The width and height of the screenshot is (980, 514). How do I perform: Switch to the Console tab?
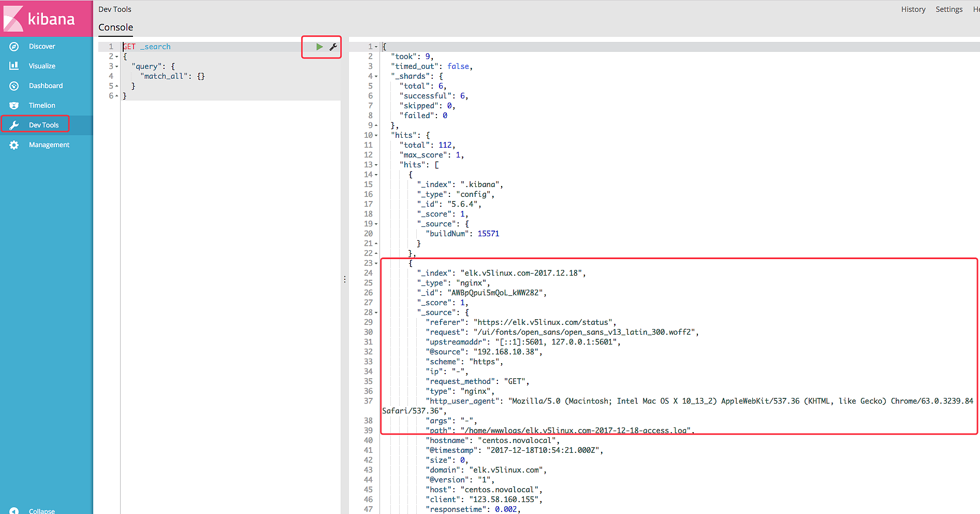(115, 27)
